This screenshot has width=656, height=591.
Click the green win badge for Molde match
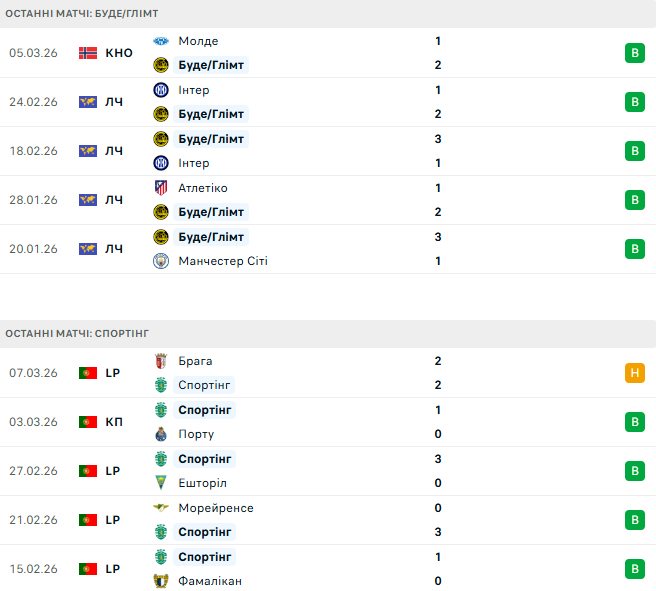coord(633,53)
